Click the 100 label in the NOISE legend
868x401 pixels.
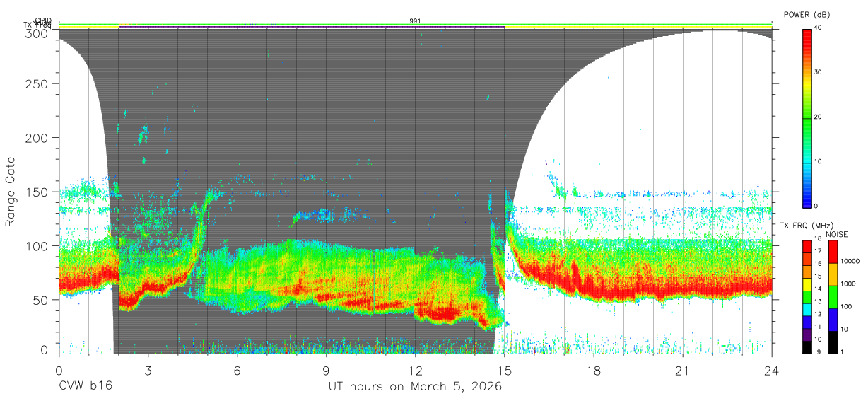[845, 306]
